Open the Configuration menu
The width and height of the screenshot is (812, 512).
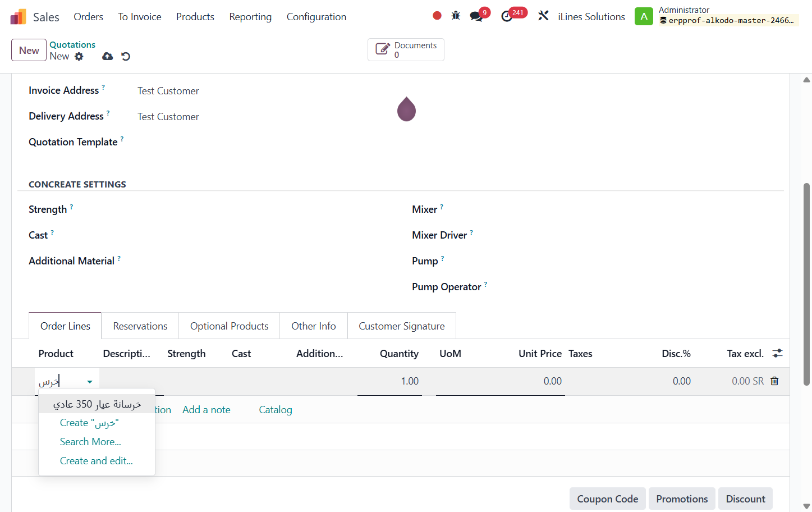(316, 17)
